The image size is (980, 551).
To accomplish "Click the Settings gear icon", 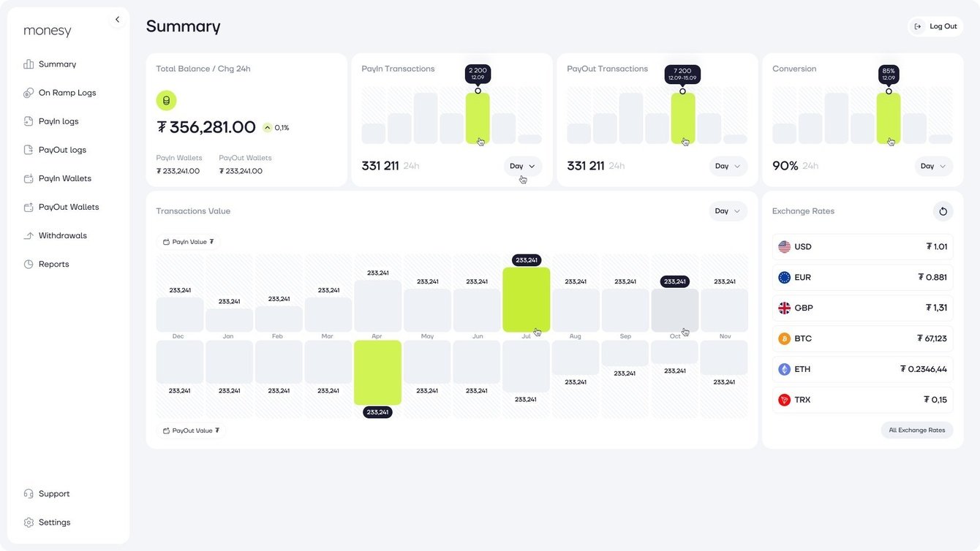I will tap(29, 522).
